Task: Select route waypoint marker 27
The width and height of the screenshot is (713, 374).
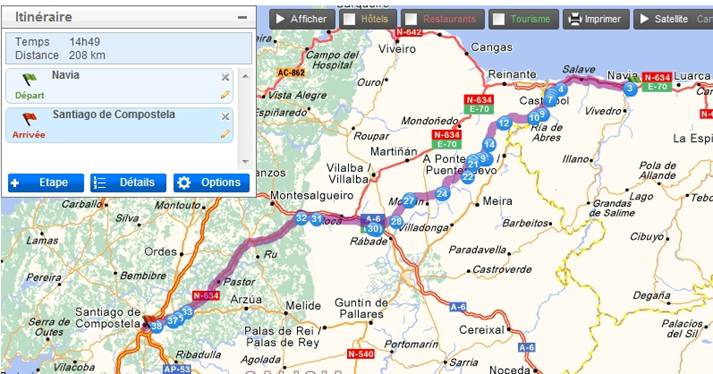Action: (x=409, y=201)
